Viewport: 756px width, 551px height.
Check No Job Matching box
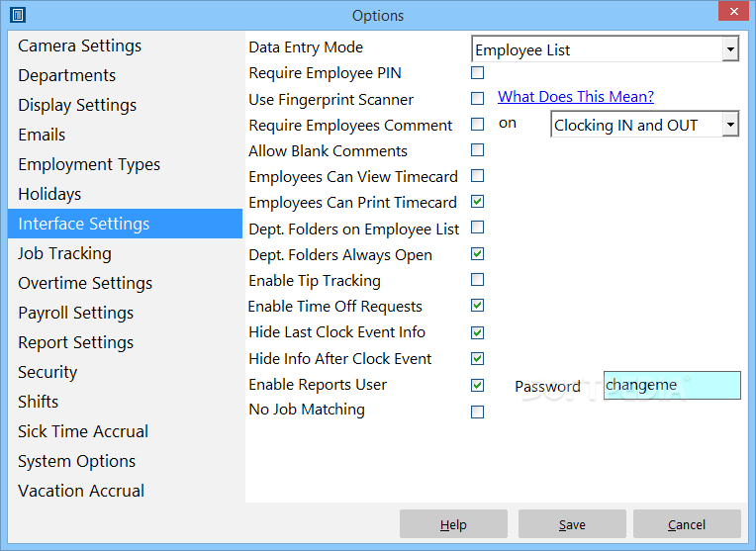pos(477,413)
